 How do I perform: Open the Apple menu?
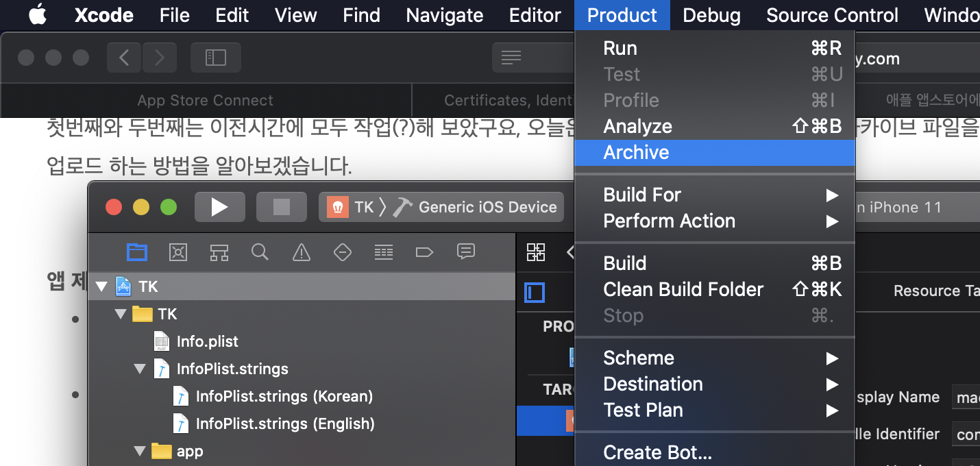click(38, 15)
